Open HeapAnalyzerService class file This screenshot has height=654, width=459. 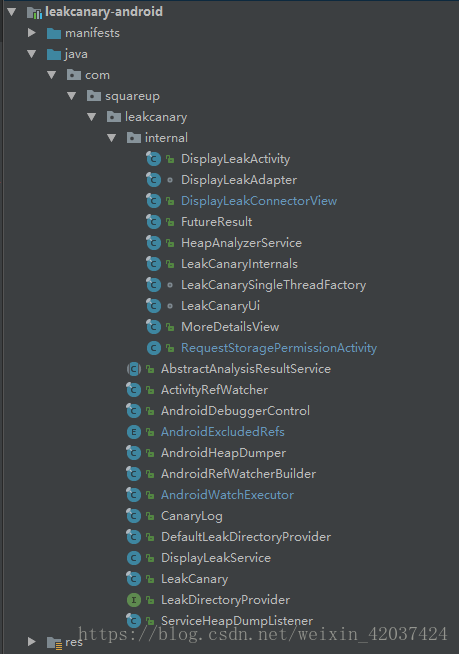tap(242, 243)
